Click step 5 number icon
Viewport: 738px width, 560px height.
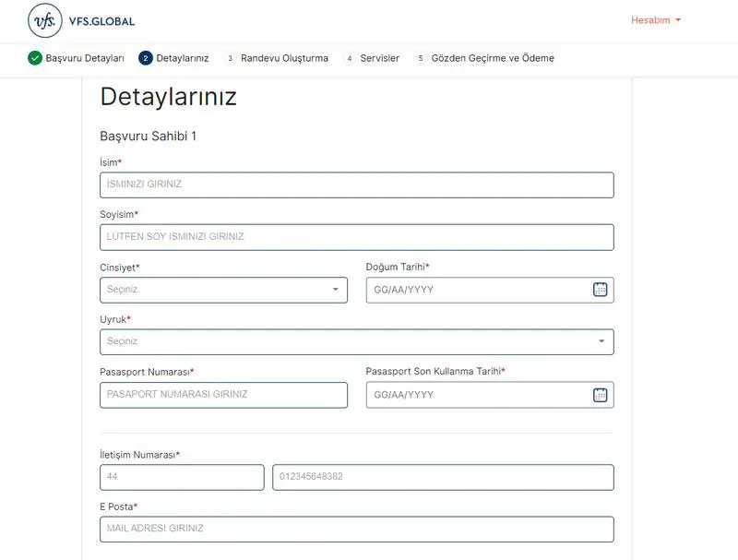[421, 58]
